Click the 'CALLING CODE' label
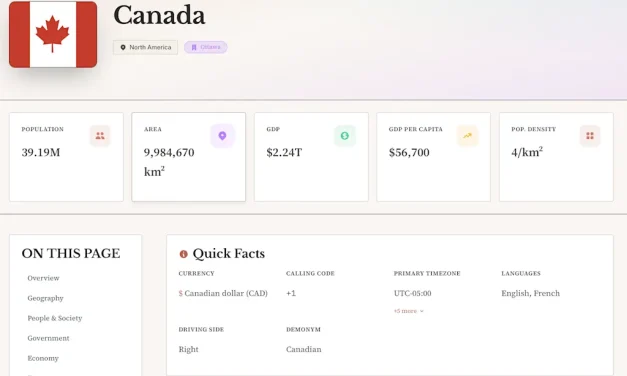The image size is (627, 376). click(x=310, y=274)
